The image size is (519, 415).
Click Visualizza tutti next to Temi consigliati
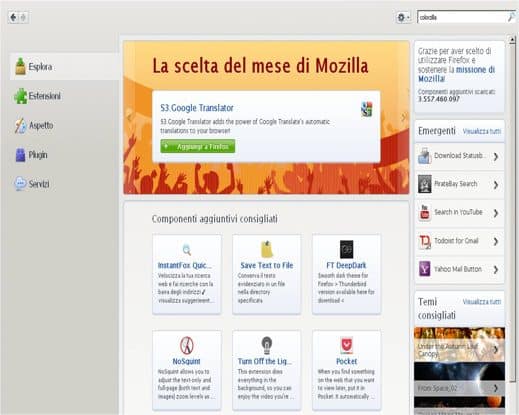(x=482, y=302)
